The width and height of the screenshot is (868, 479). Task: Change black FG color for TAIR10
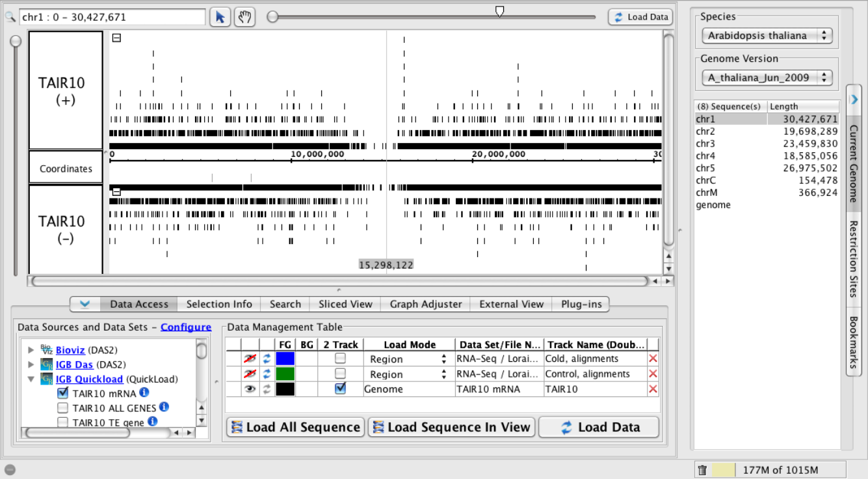(x=285, y=389)
